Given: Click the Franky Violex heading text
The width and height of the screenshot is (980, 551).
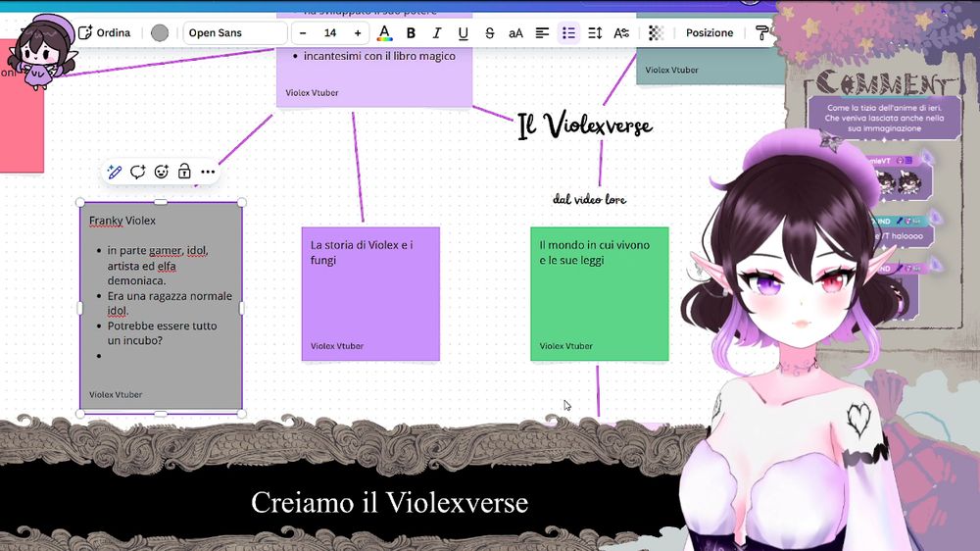Looking at the screenshot, I should (122, 221).
